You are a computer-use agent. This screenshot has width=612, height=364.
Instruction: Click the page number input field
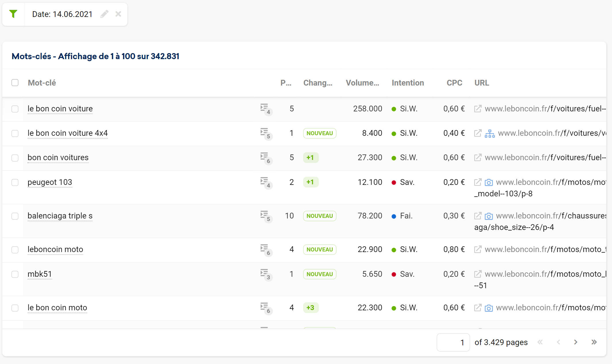[x=453, y=342]
